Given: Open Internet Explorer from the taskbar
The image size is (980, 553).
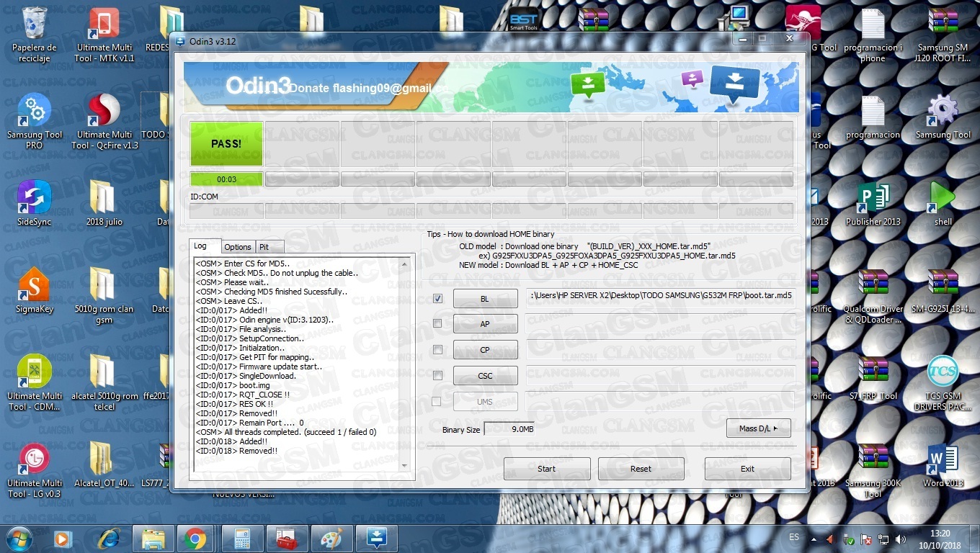Looking at the screenshot, I should 109,539.
